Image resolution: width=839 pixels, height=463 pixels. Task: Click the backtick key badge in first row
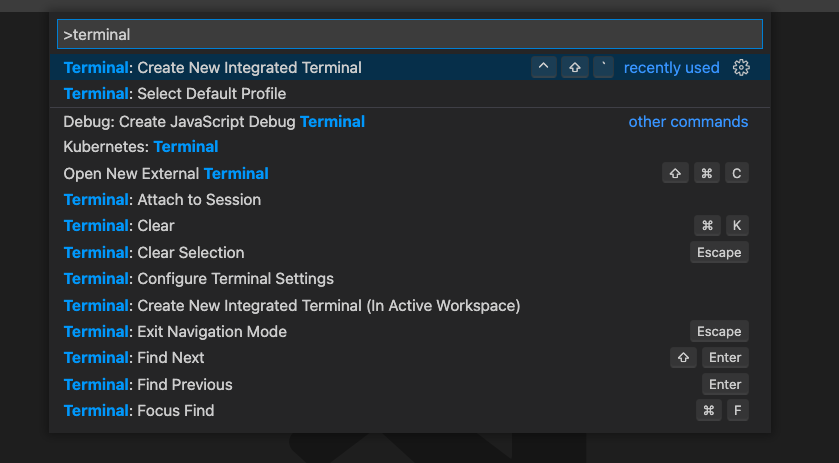(x=604, y=67)
